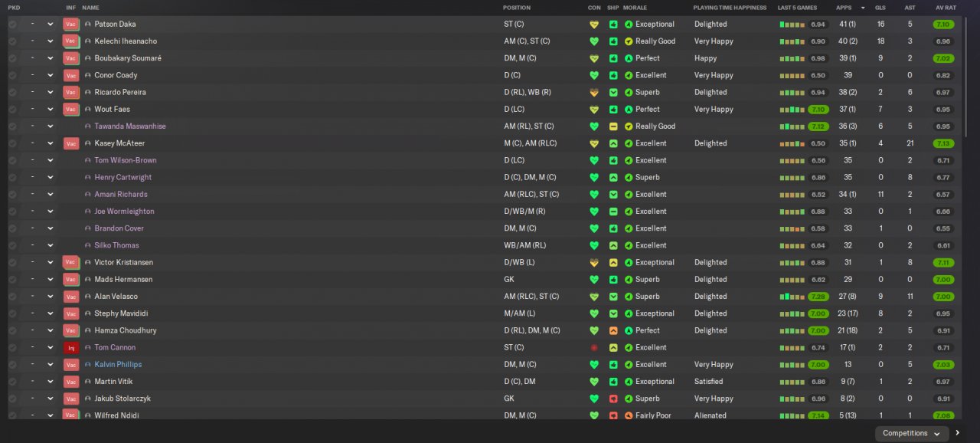980x443 pixels.
Task: Click Alan Velasco's last 5 games form bars
Action: pos(792,297)
